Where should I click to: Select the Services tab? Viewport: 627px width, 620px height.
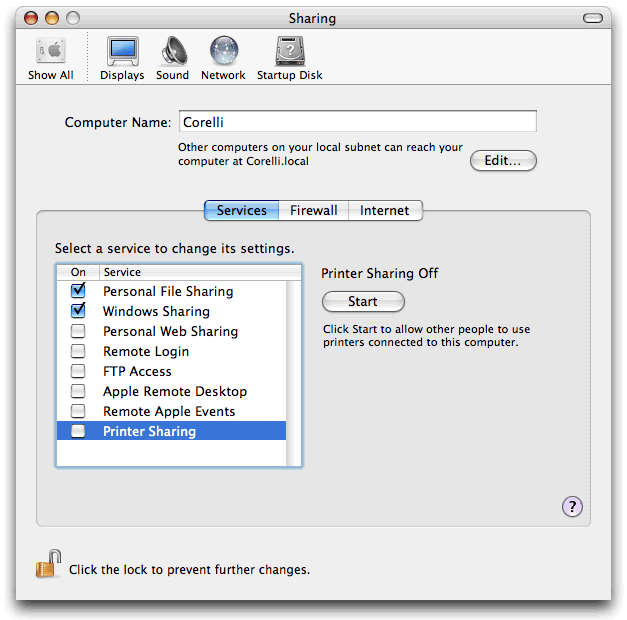click(242, 211)
